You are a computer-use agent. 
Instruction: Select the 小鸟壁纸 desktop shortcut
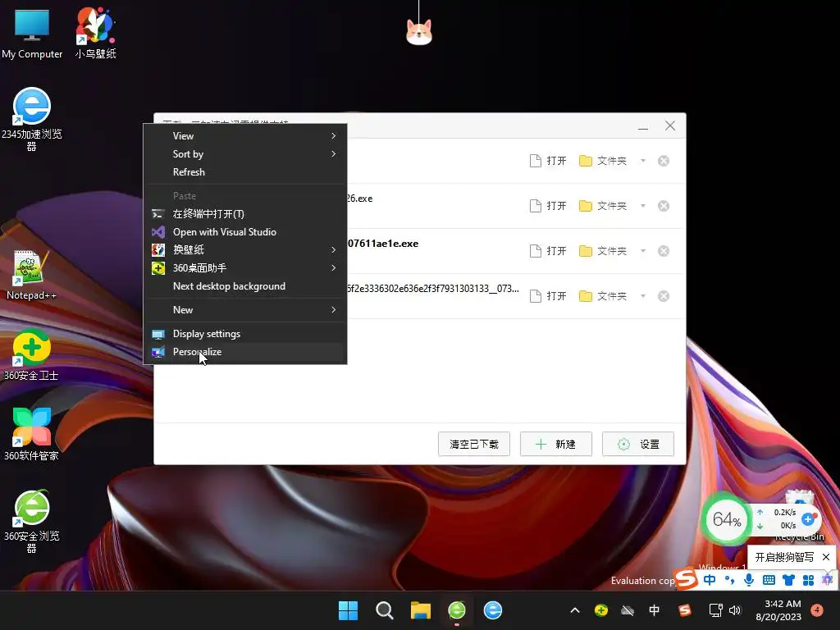click(x=95, y=33)
